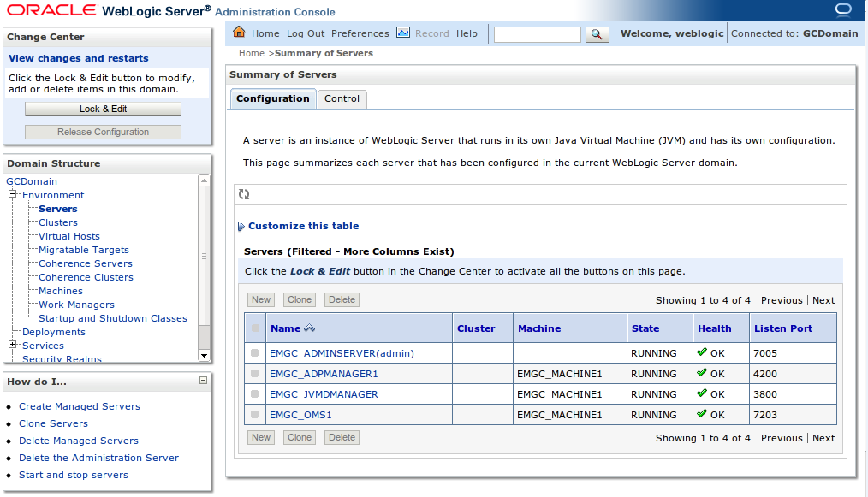Click Log Out in the toolbar
Screen dimensions: 868x497
click(x=306, y=33)
